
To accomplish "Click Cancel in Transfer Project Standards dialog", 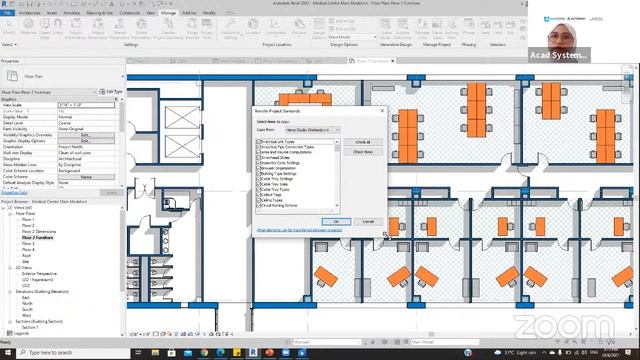I will coord(368,222).
